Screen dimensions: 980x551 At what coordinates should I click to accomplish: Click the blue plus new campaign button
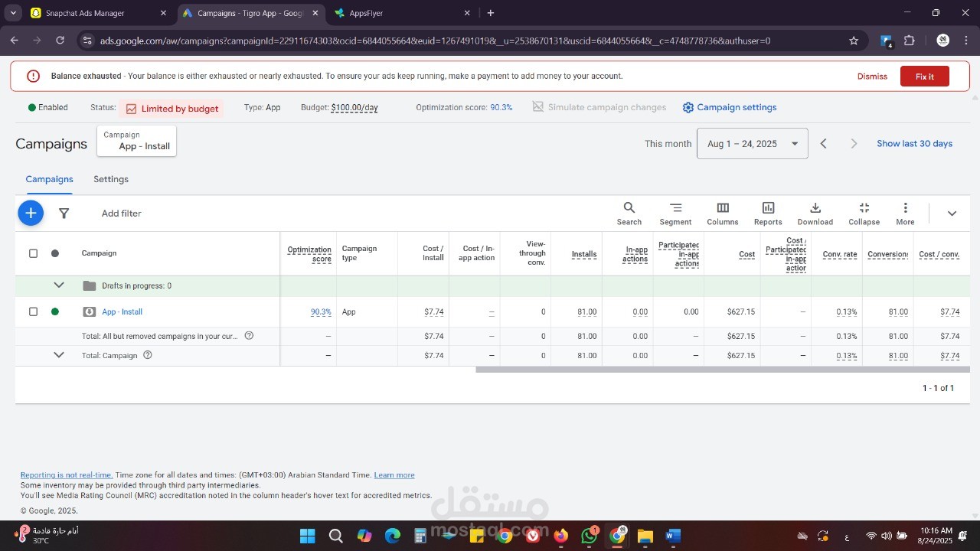[31, 213]
